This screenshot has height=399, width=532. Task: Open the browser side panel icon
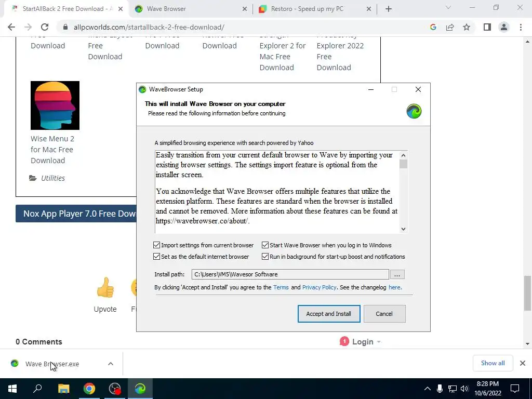click(487, 27)
